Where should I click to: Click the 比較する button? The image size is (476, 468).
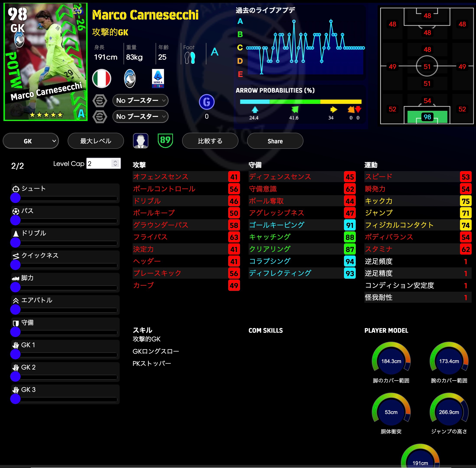(210, 141)
